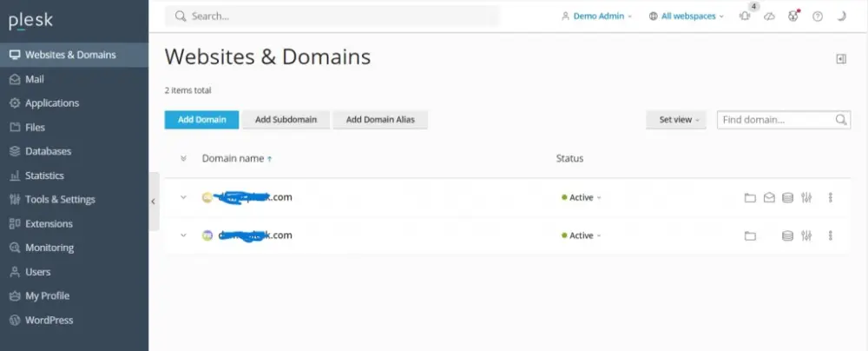The height and width of the screenshot is (351, 868).
Task: Open databases icon for the second domain
Action: point(787,236)
